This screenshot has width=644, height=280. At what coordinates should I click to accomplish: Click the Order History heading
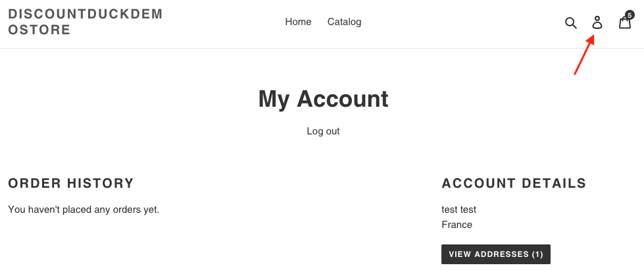coord(71,183)
